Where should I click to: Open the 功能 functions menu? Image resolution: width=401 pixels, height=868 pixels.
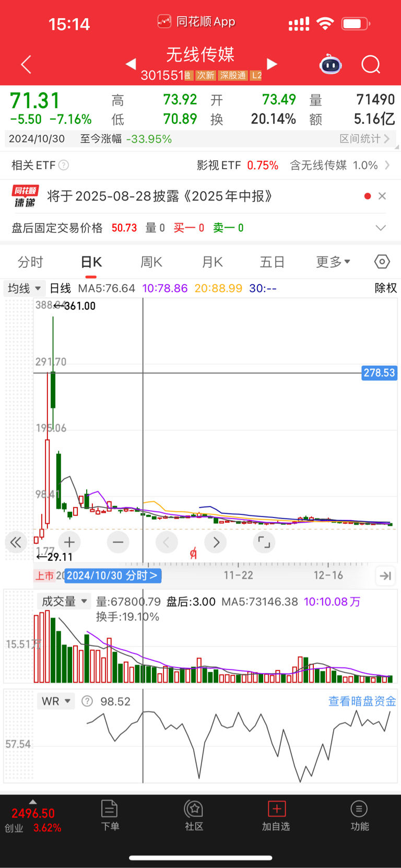tap(359, 815)
